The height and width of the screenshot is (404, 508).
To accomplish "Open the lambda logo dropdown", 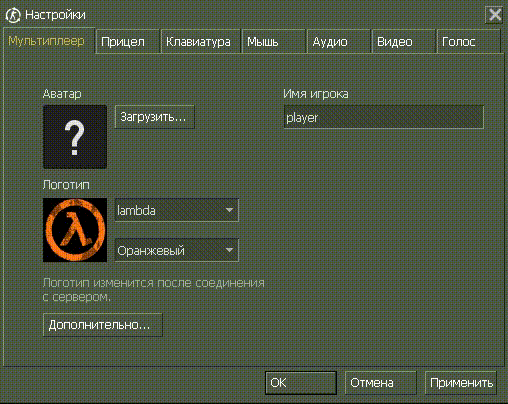I will point(177,210).
